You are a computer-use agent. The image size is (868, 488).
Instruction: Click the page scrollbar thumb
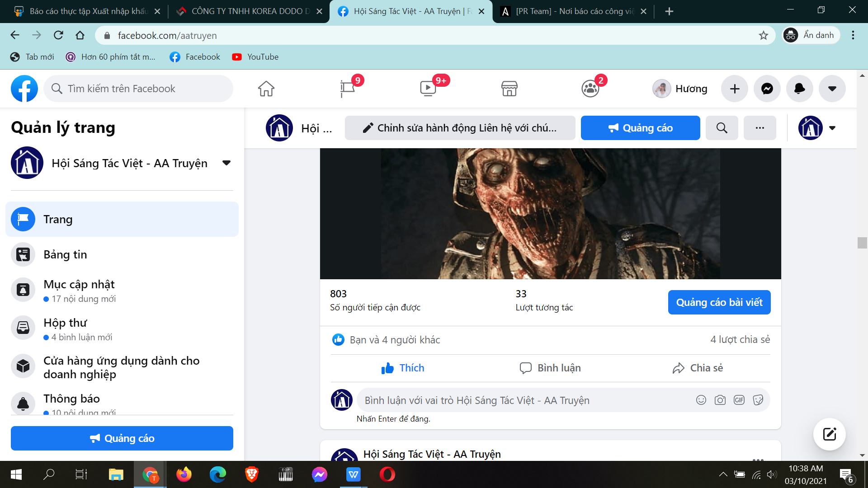tap(862, 243)
